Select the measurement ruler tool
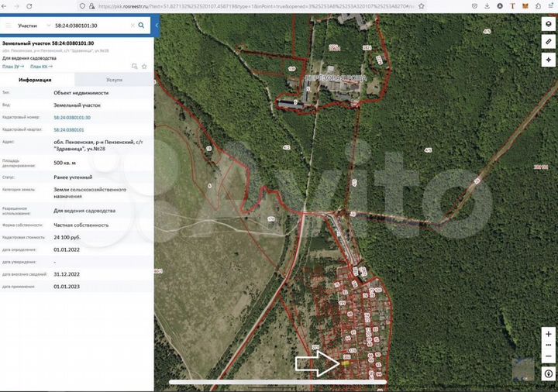This screenshot has height=392, width=558. [x=548, y=42]
